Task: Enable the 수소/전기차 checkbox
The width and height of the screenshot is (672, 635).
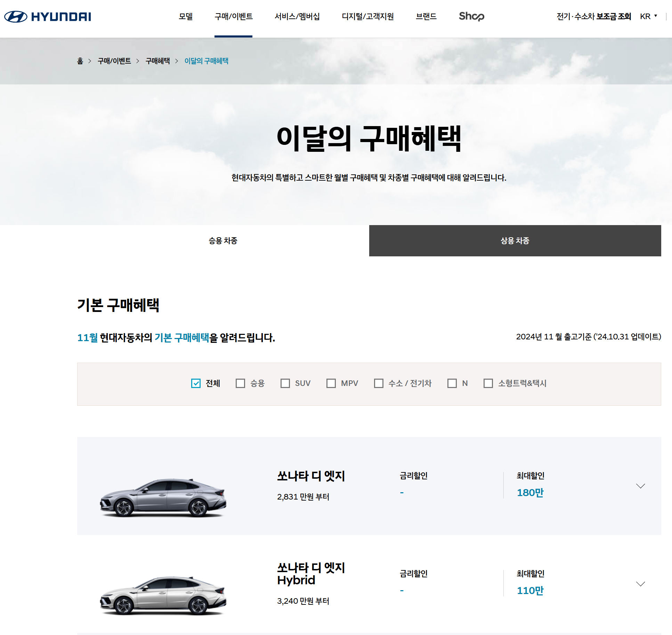Action: pos(379,383)
